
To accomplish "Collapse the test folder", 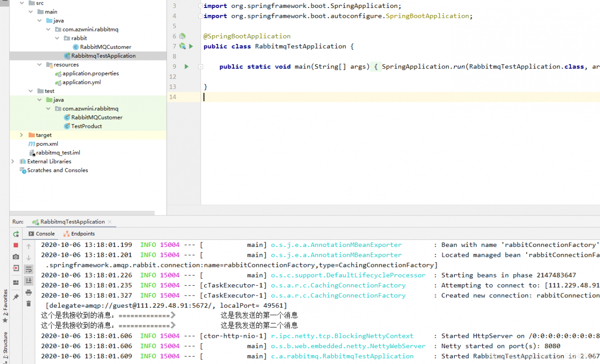I will click(x=31, y=91).
